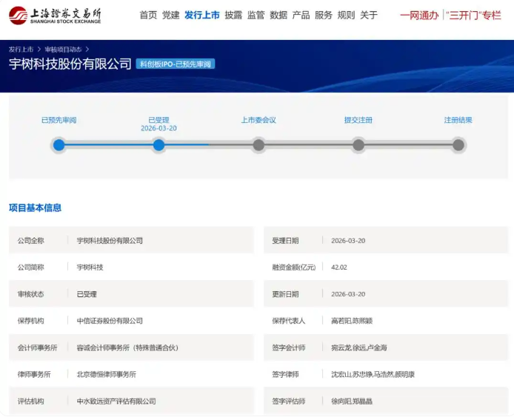Click the 签字会计师 names value
The image size is (514, 420).
click(359, 348)
